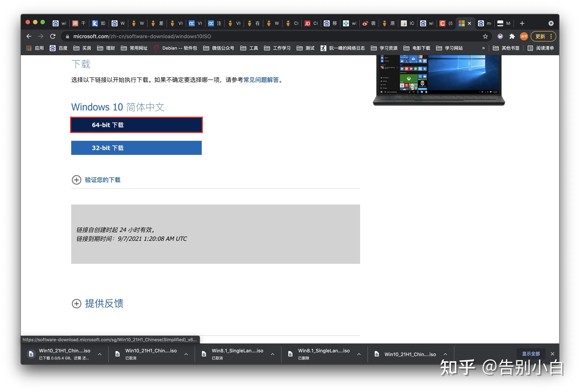Screen dimensions: 580x392
Task: Click the Windows 10 laptop image
Action: [x=439, y=80]
